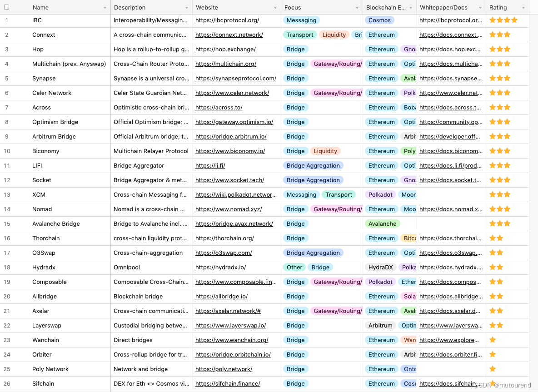This screenshot has height=392, width=538.
Task: Select the Other tag in Hydradx row
Action: [x=294, y=267]
